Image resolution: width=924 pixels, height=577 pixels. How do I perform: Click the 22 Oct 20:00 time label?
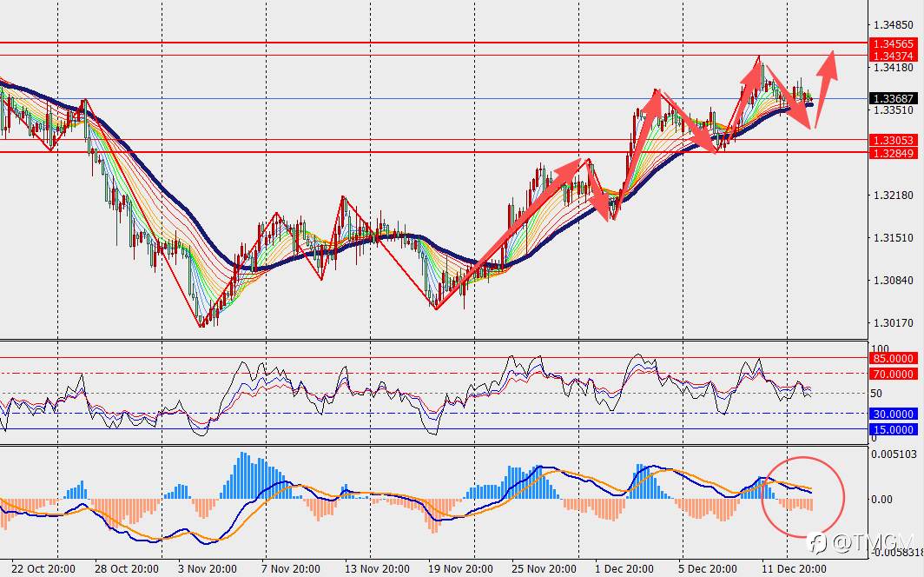[x=43, y=569]
